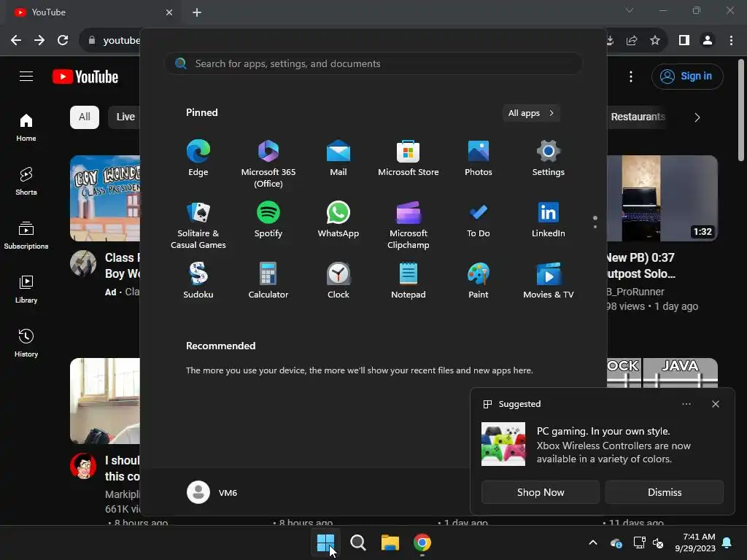
Task: Close the Suggested notification popup
Action: click(715, 404)
